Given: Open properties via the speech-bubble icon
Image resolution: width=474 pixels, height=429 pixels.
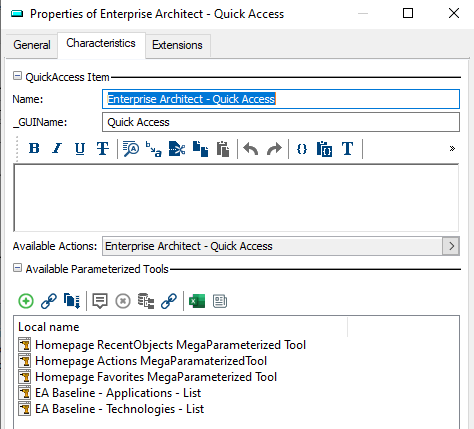Looking at the screenshot, I should point(100,301).
